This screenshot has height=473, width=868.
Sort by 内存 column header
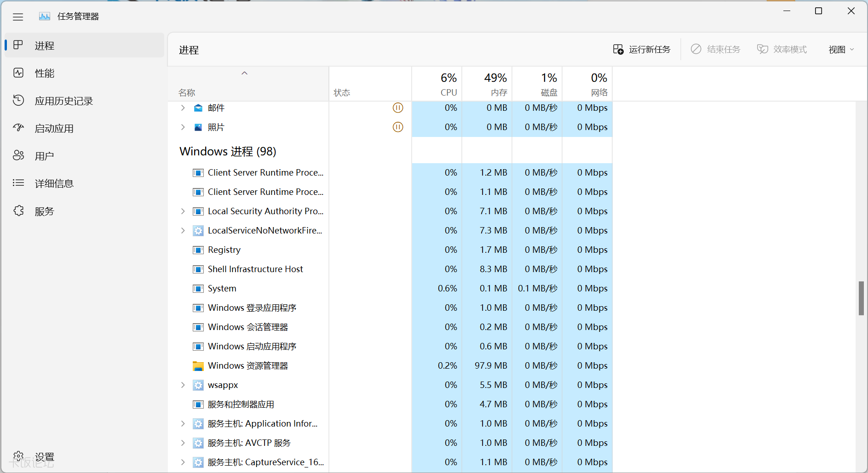click(x=487, y=84)
